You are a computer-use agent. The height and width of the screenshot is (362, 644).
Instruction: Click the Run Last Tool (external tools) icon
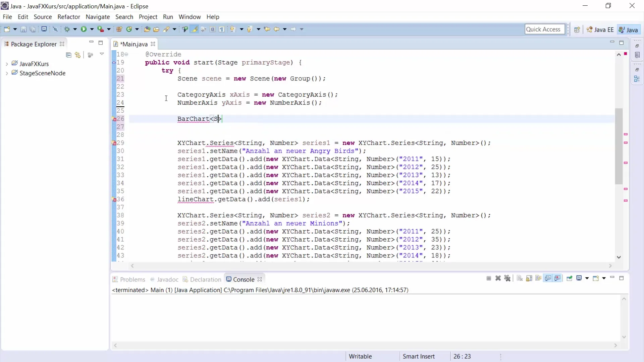tap(101, 29)
